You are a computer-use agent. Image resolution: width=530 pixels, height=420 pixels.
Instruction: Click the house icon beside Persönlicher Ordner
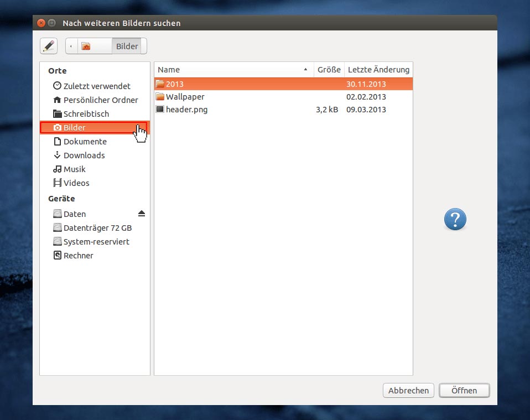click(57, 100)
